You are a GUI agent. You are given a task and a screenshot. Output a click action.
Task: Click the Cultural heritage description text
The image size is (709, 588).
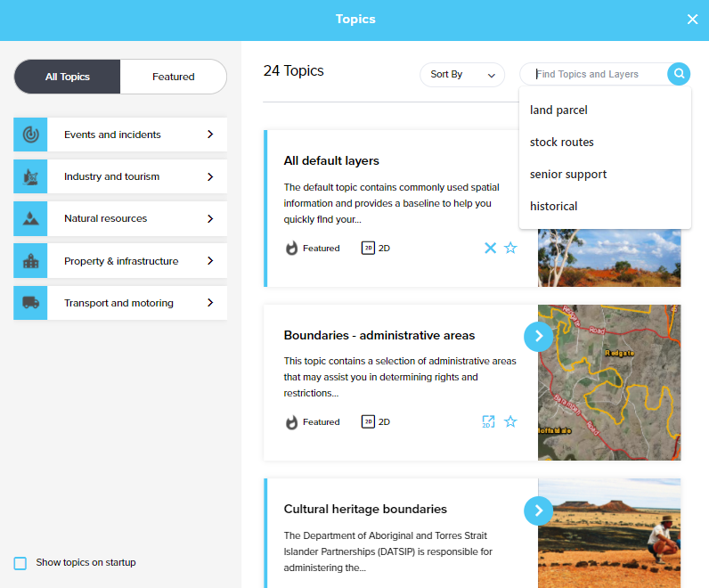click(388, 551)
